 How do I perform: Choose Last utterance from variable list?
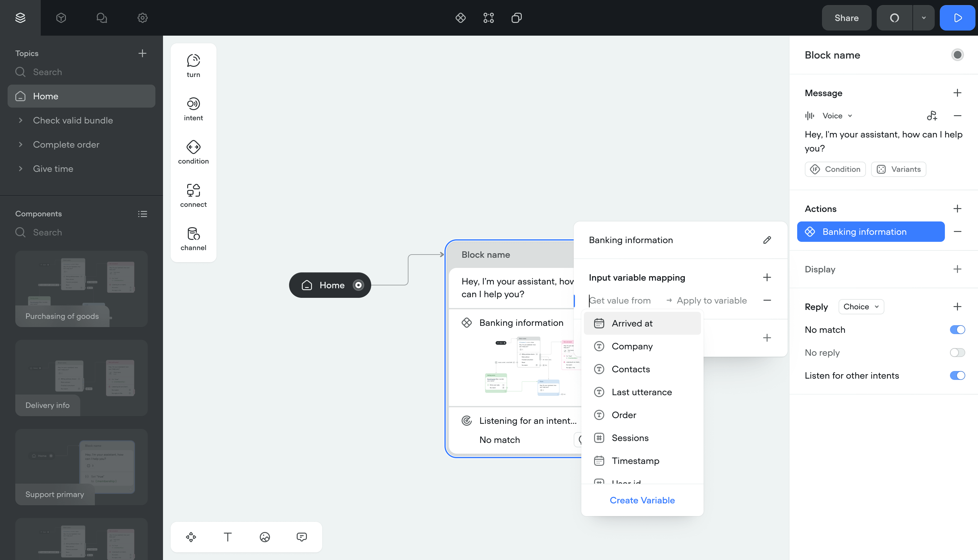[x=641, y=392]
